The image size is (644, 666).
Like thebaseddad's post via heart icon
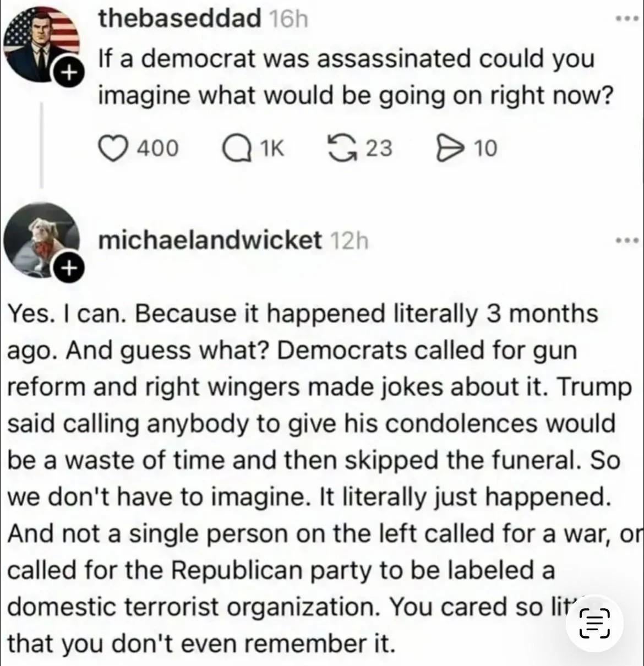[x=113, y=148]
